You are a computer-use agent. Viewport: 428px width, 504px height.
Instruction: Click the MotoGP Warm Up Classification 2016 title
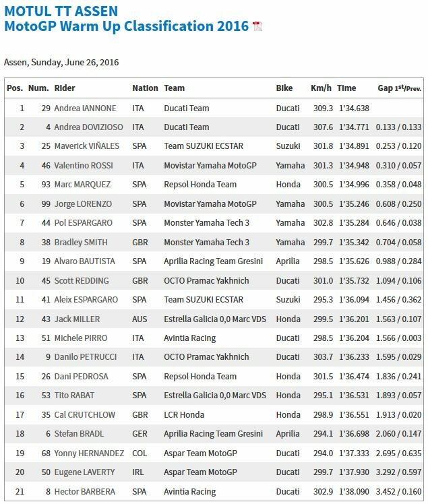[x=127, y=26]
